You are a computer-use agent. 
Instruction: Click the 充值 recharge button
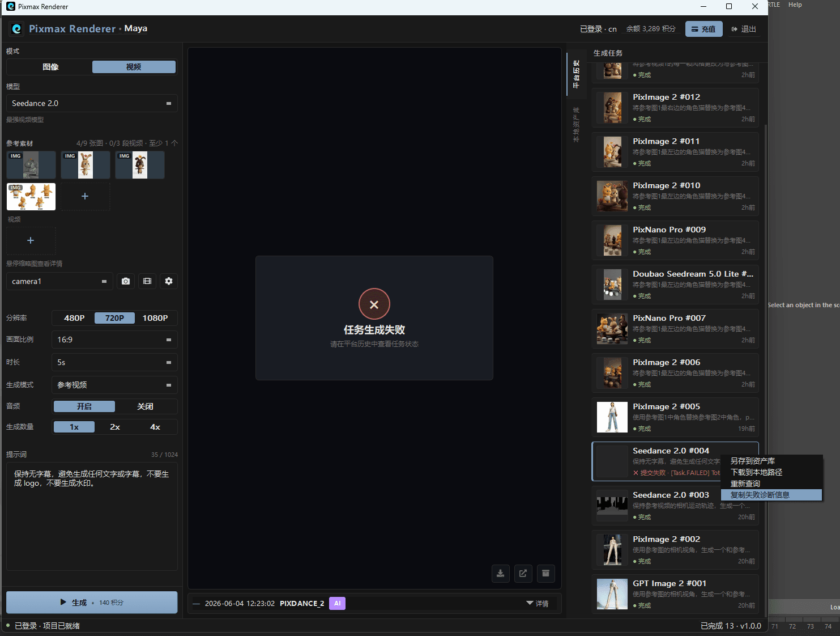pos(704,29)
